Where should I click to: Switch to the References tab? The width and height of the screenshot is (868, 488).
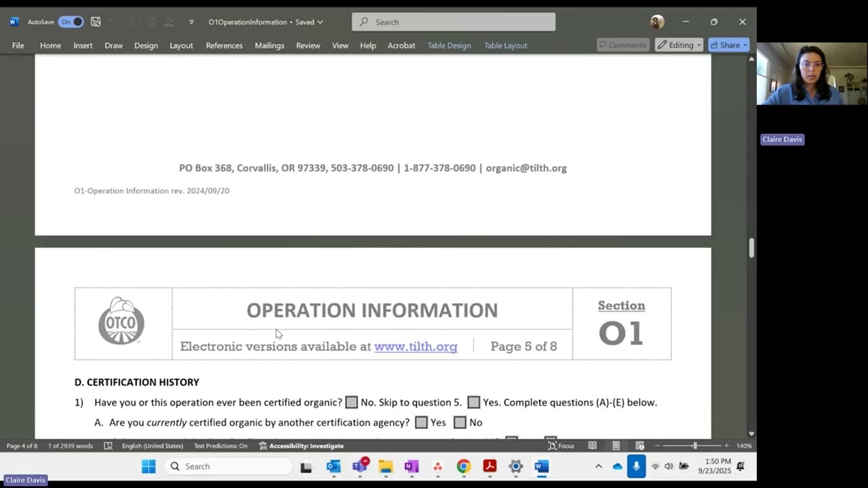pyautogui.click(x=224, y=45)
